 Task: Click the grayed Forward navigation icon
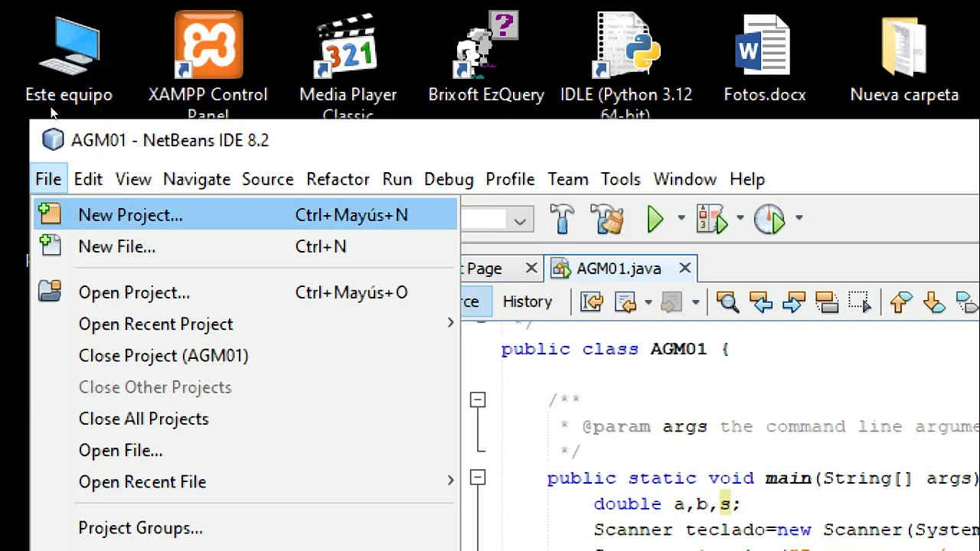tap(671, 302)
